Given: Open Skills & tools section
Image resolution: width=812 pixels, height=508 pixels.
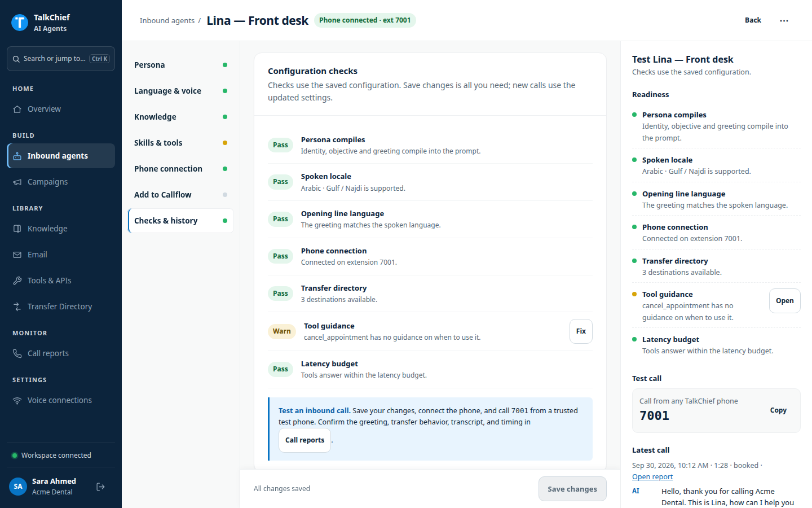Looking at the screenshot, I should tap(180, 143).
